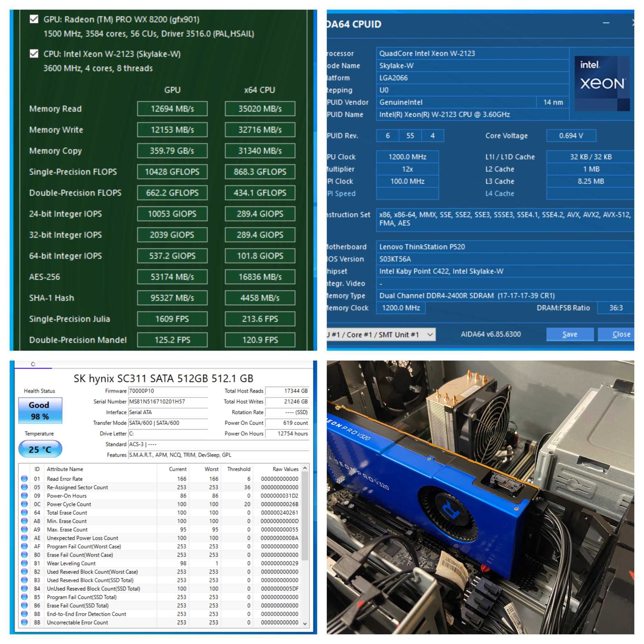Click the status dot of Power-On Hours row
This screenshot has width=644, height=644.
pos(24,495)
